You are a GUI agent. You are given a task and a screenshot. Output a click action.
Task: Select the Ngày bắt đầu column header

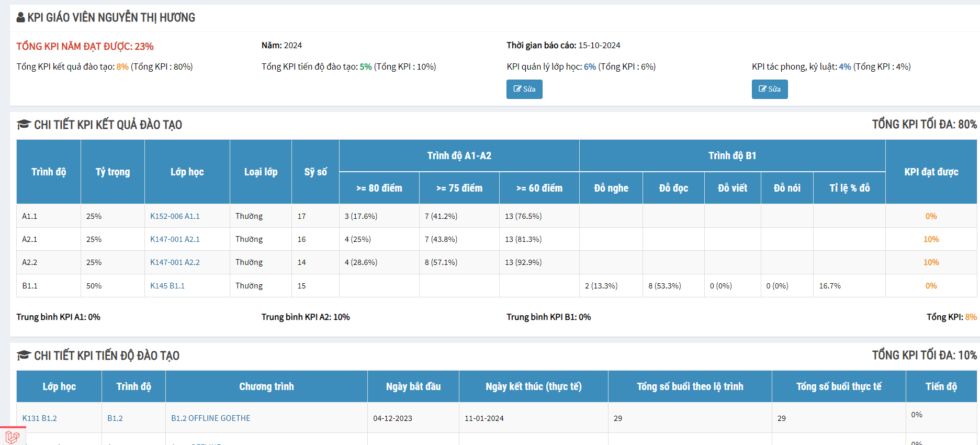click(413, 386)
